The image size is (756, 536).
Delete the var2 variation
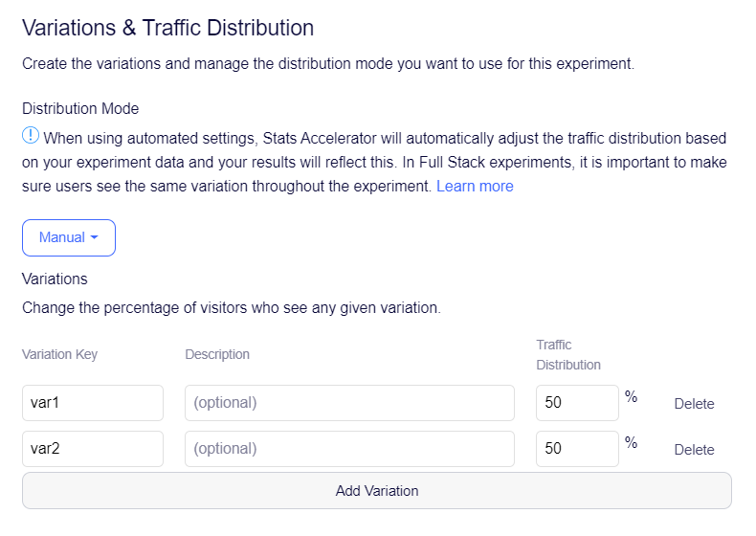(x=694, y=450)
